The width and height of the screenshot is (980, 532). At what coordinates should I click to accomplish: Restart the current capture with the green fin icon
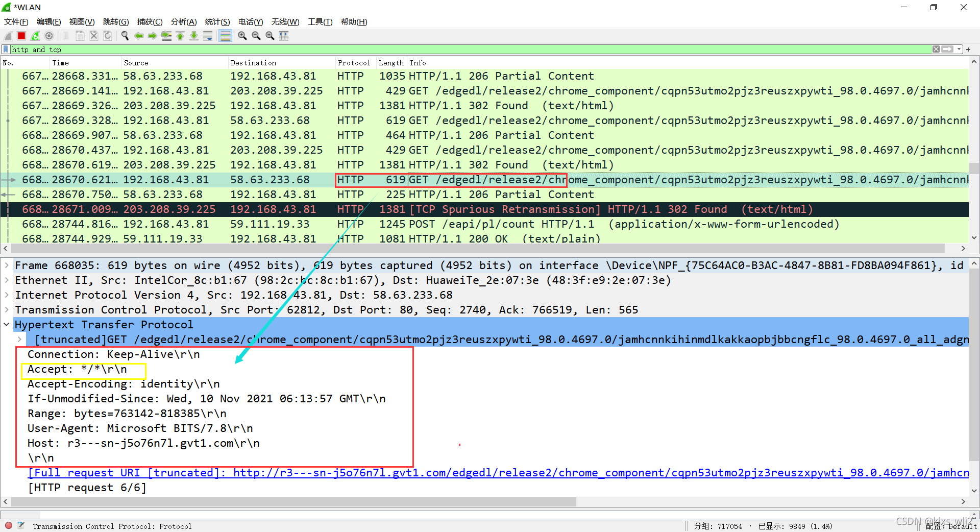tap(35, 36)
